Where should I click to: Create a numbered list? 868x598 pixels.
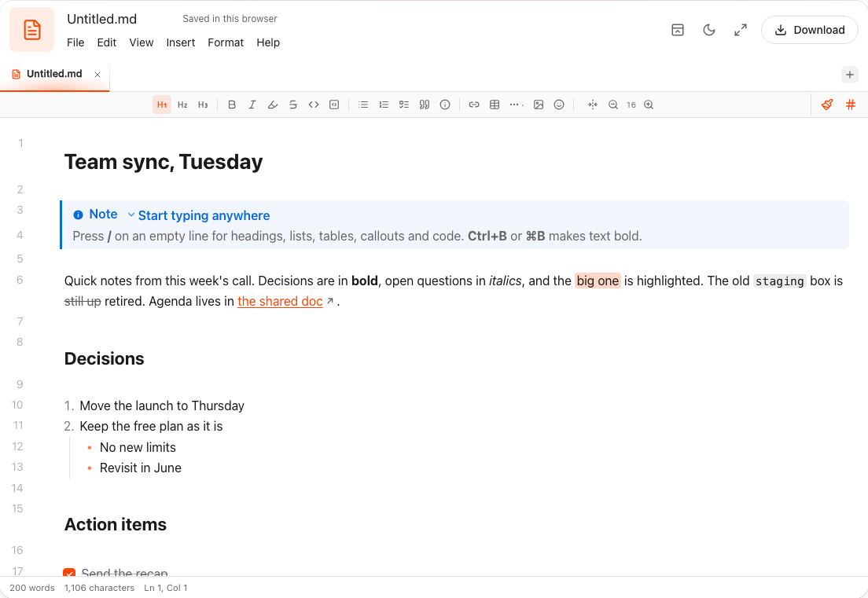[384, 105]
